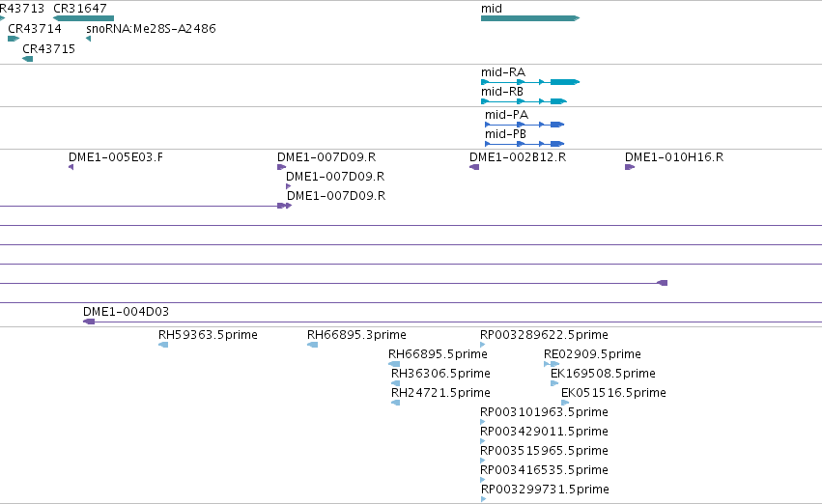Select the mid-PB protein feature

[x=524, y=144]
